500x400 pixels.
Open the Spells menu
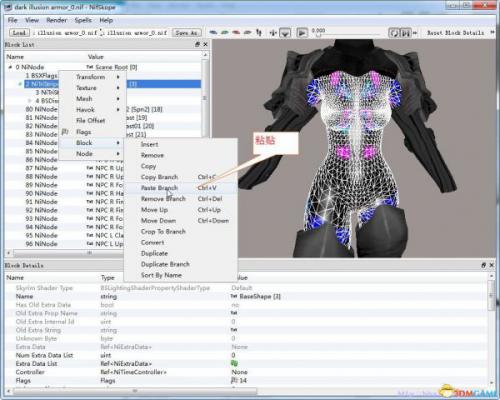(x=83, y=20)
